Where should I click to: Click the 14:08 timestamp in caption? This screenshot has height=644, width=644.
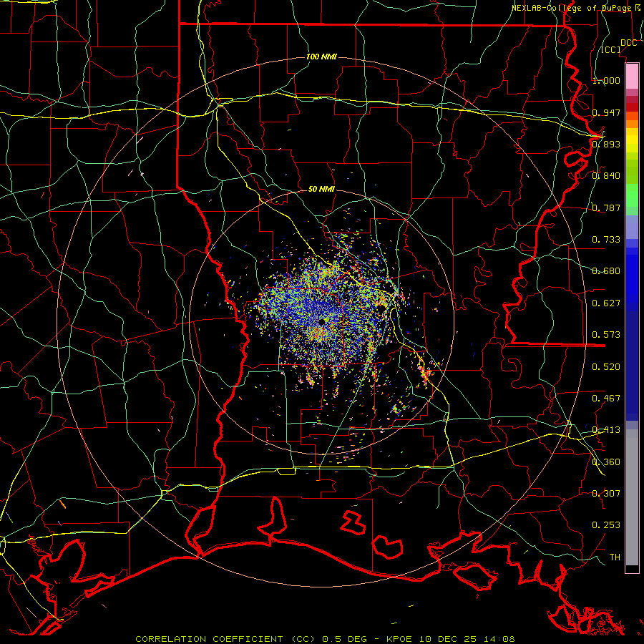[499, 639]
